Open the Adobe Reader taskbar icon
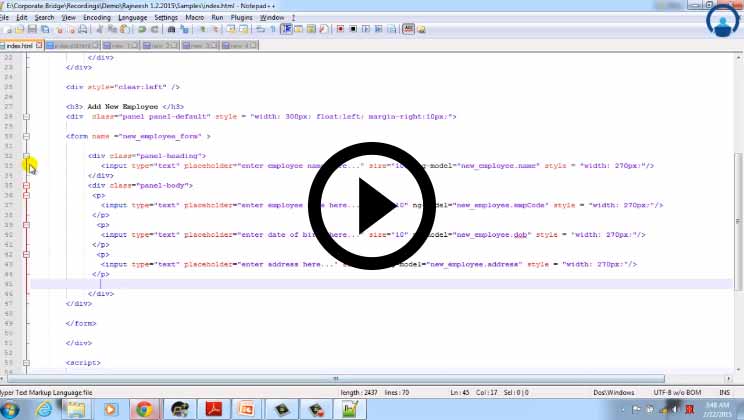Screen dimensions: 744x420 click(212, 409)
